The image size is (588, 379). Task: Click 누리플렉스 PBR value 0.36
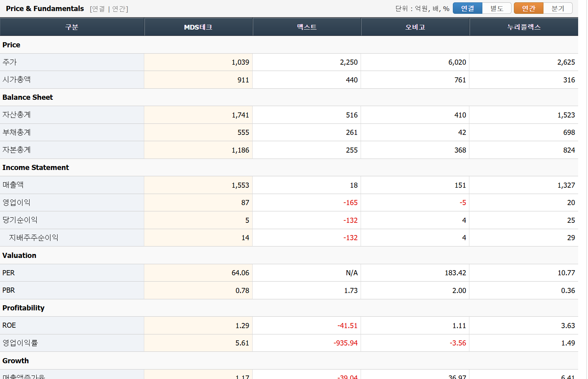(568, 291)
